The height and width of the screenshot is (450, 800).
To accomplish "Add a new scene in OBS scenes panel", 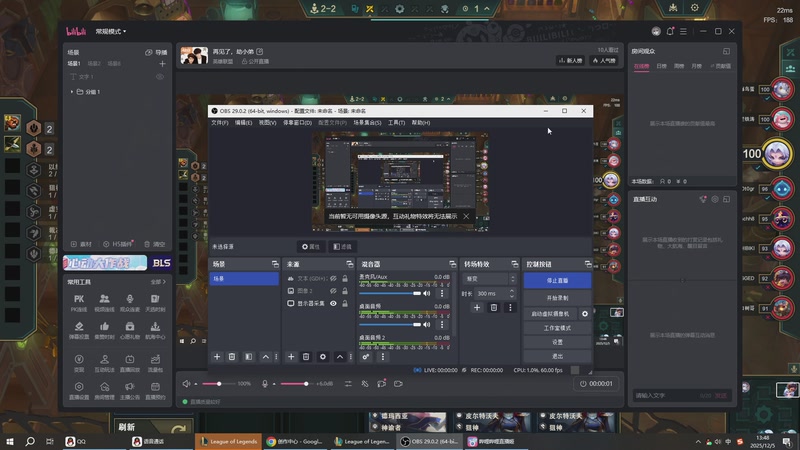I will [x=217, y=357].
